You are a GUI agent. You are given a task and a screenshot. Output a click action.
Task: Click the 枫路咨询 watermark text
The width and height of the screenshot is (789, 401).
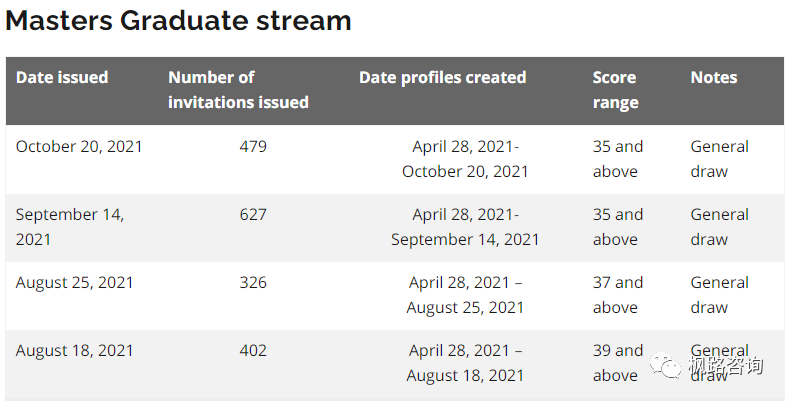[725, 367]
